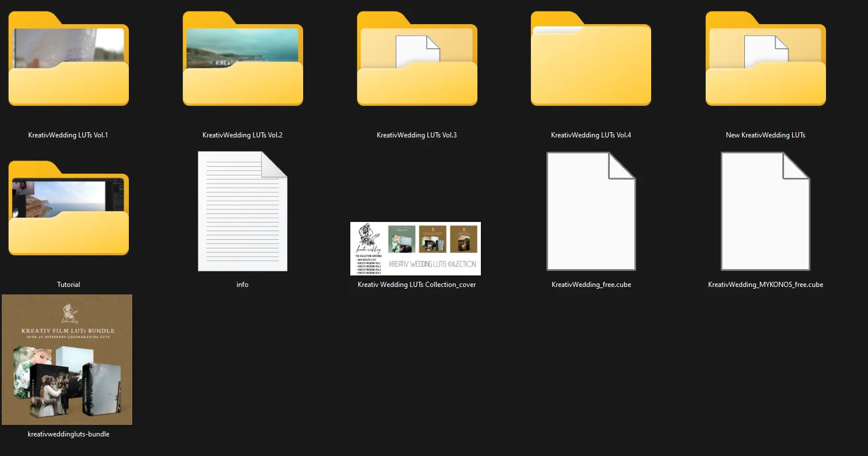Select the KreativWedding_MYKONOS_free.cube file icon
Screen dimensions: 868x456
point(765,211)
